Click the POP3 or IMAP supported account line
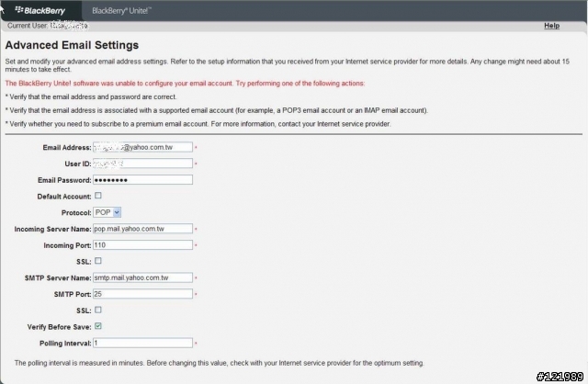 [217, 110]
